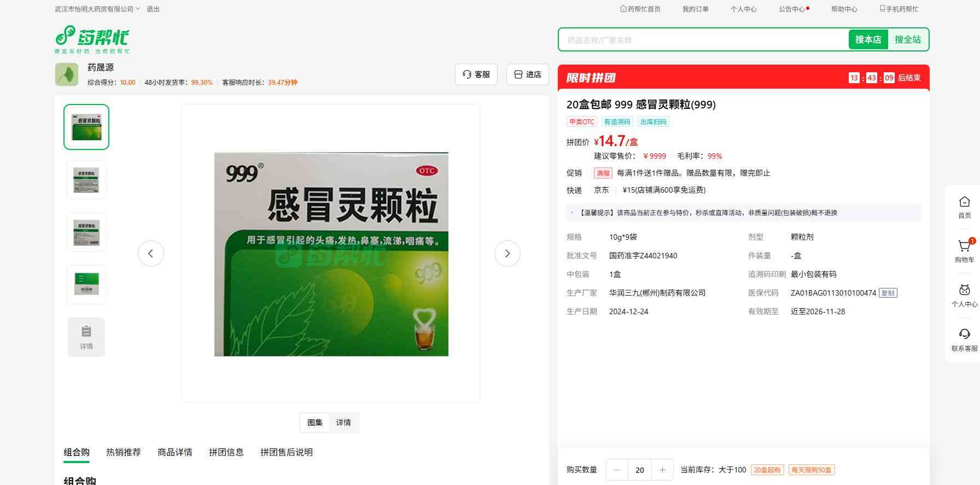Increase purchase quantity with plus button
The image size is (980, 485).
[x=662, y=470]
